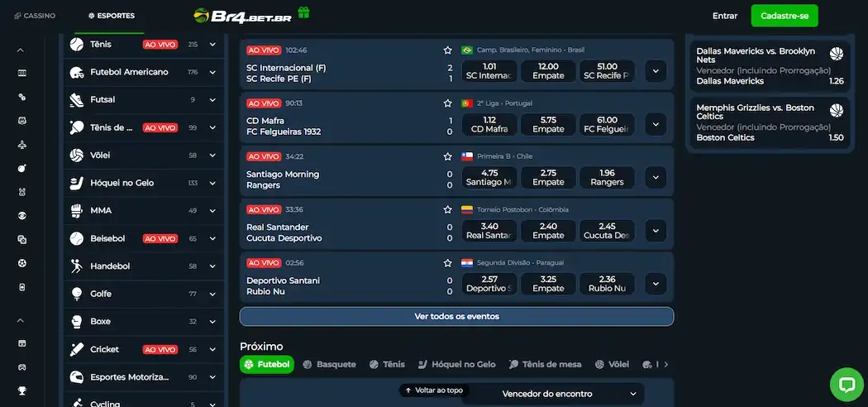This screenshot has width=868, height=407.
Task: Click the Vôlei ball icon in sidebar
Action: 76,155
